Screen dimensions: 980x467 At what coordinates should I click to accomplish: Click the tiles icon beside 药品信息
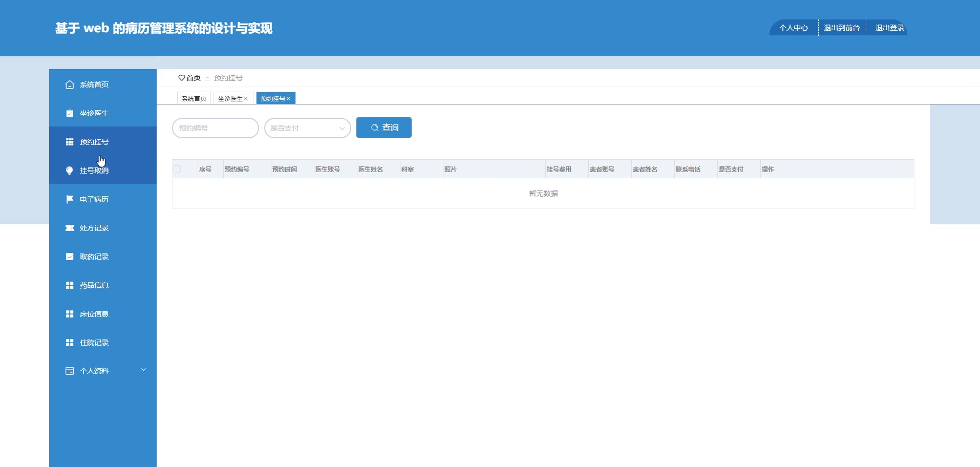point(70,285)
